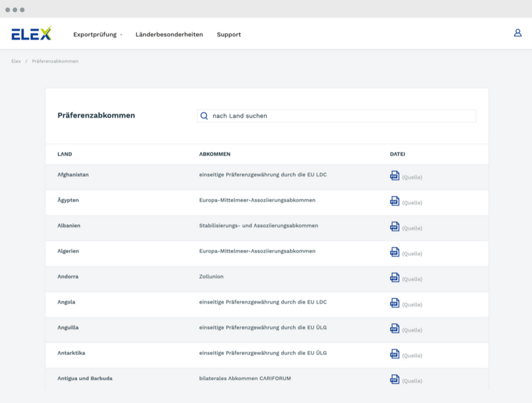Expand the Exportprüfung dropdown menu
This screenshot has width=532, height=403.
(98, 34)
